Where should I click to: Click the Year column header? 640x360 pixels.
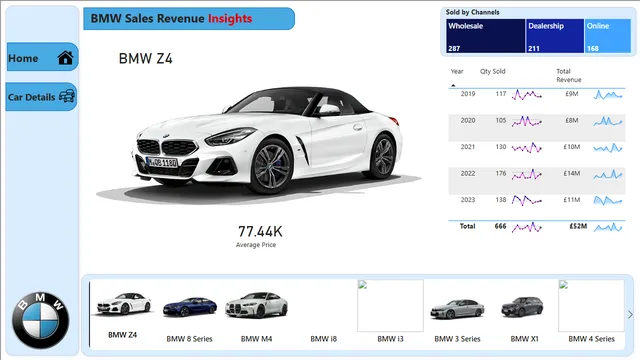pyautogui.click(x=457, y=71)
